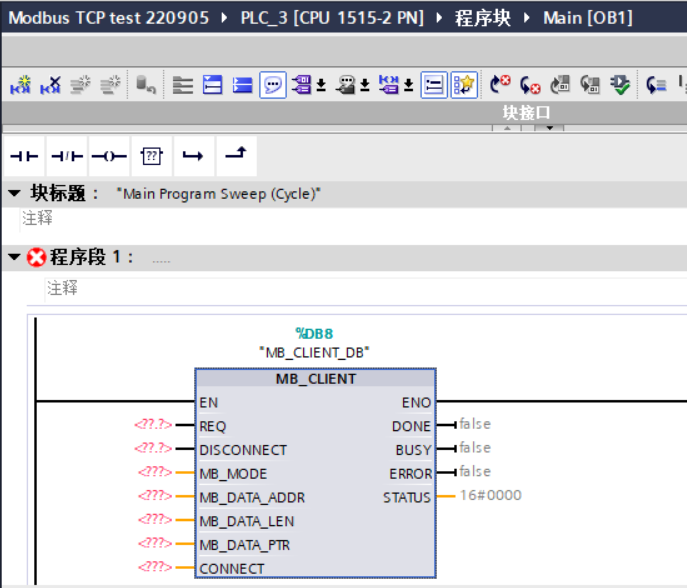The height and width of the screenshot is (588, 687).
Task: Click the STATUS output 16#0000 value
Action: [491, 496]
